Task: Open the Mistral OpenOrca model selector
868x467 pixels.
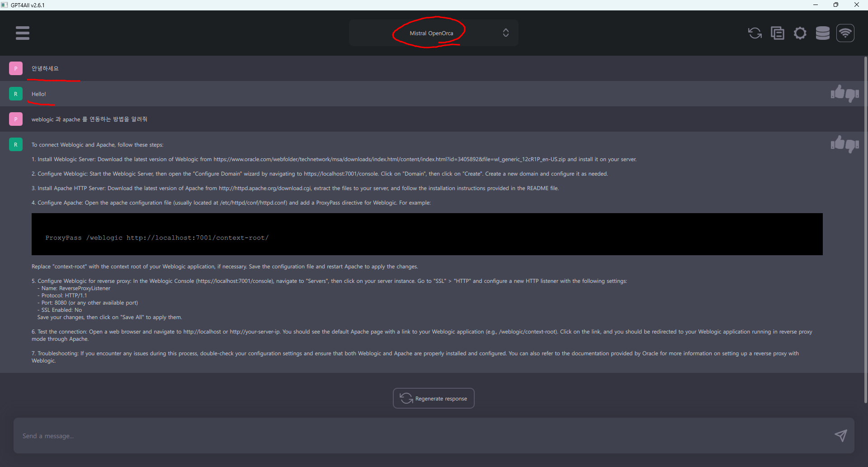Action: [x=433, y=33]
